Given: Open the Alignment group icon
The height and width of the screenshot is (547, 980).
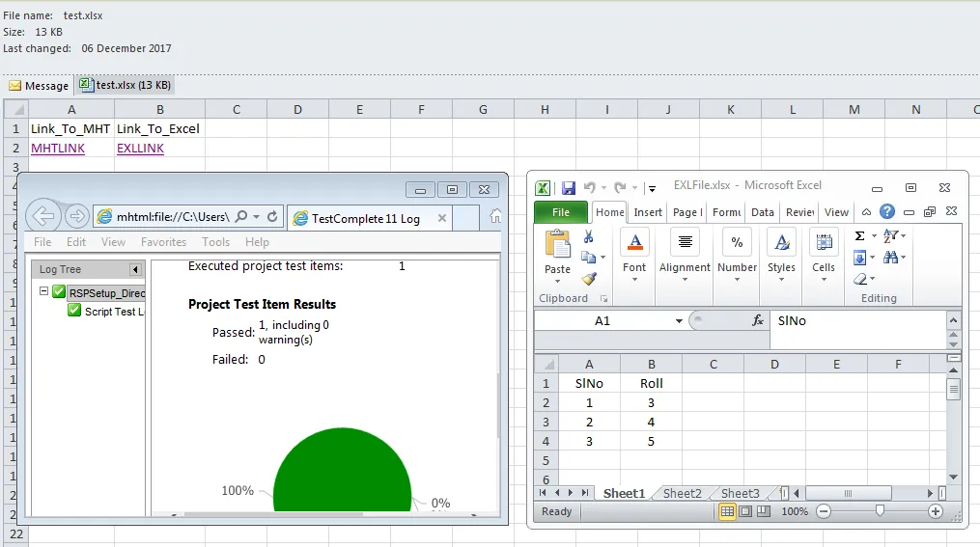Looking at the screenshot, I should click(685, 242).
